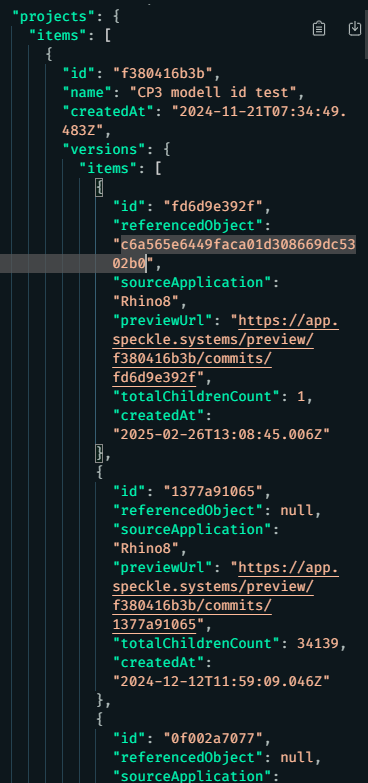Click the createdAt value "2024-12-12T11:59:09.046Z"

click(221, 681)
